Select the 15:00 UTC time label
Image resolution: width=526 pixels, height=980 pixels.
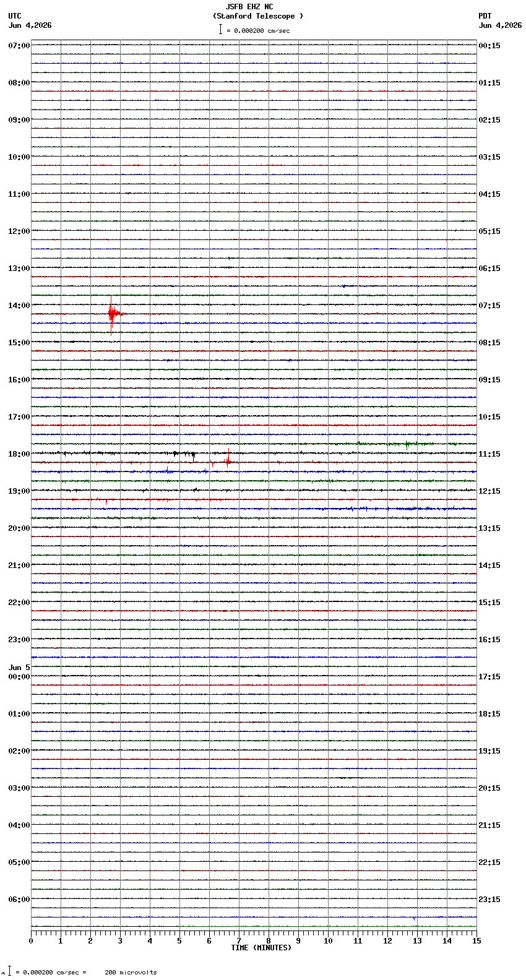(x=19, y=343)
